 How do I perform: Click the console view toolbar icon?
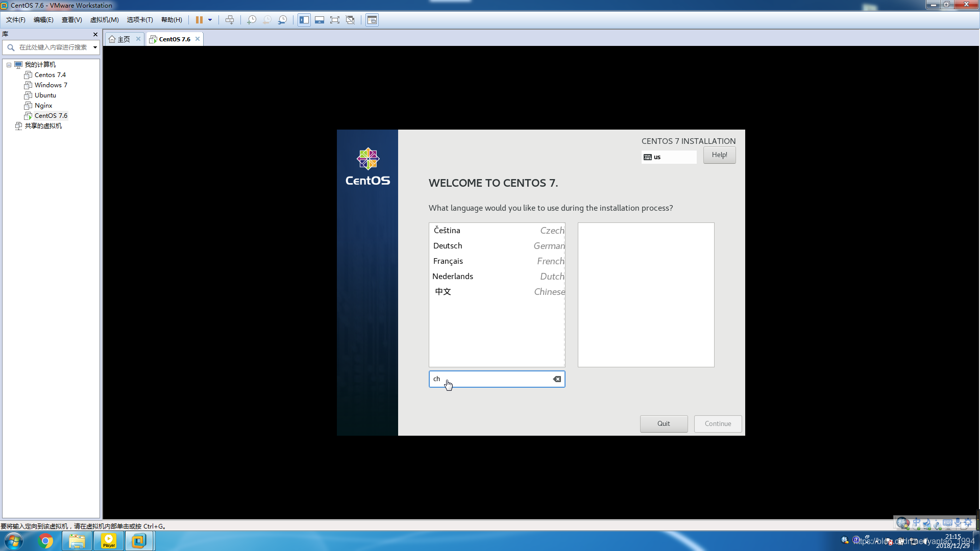coord(372,20)
